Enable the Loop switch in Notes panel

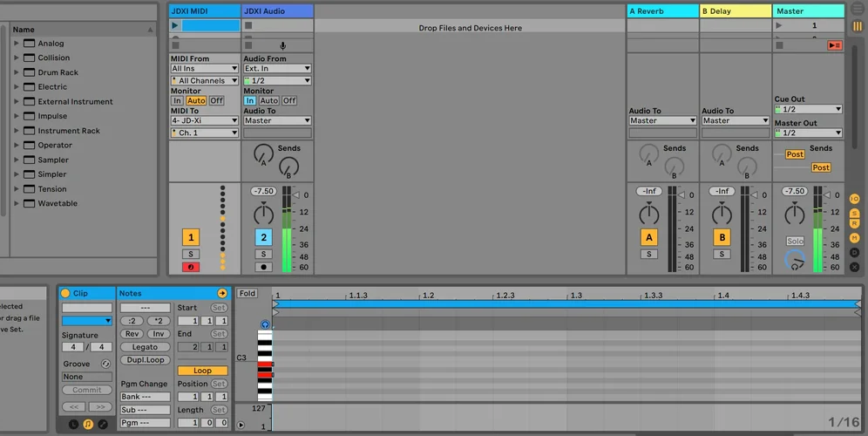click(x=202, y=371)
